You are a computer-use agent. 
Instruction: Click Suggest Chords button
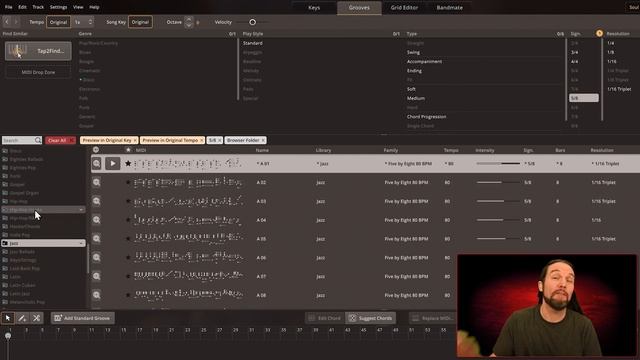coord(371,318)
